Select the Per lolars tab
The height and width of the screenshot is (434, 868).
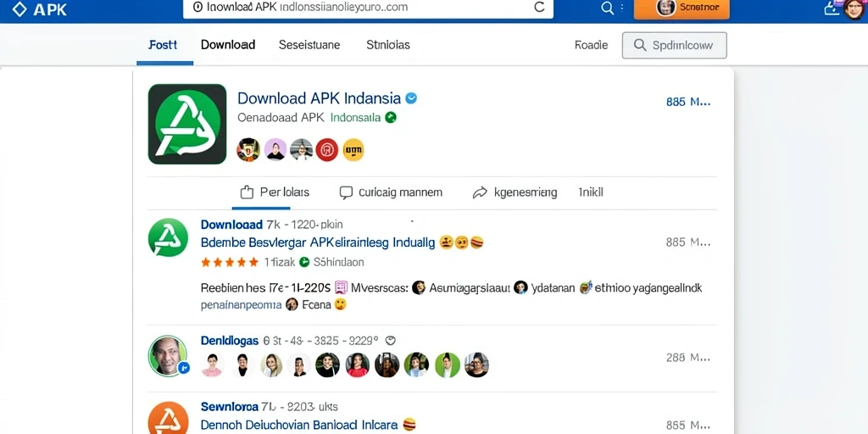pos(275,192)
